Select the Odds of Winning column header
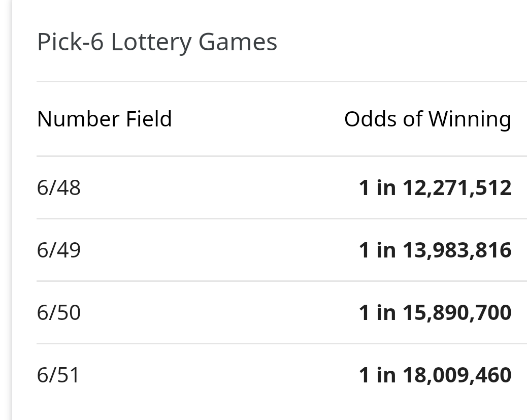This screenshot has height=420, width=527. 427,119
